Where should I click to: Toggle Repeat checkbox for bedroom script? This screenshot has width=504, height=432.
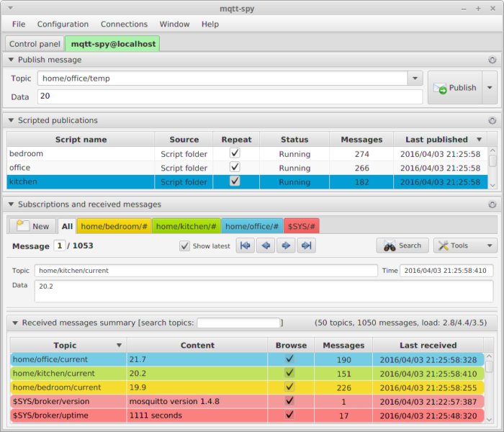[x=235, y=153]
